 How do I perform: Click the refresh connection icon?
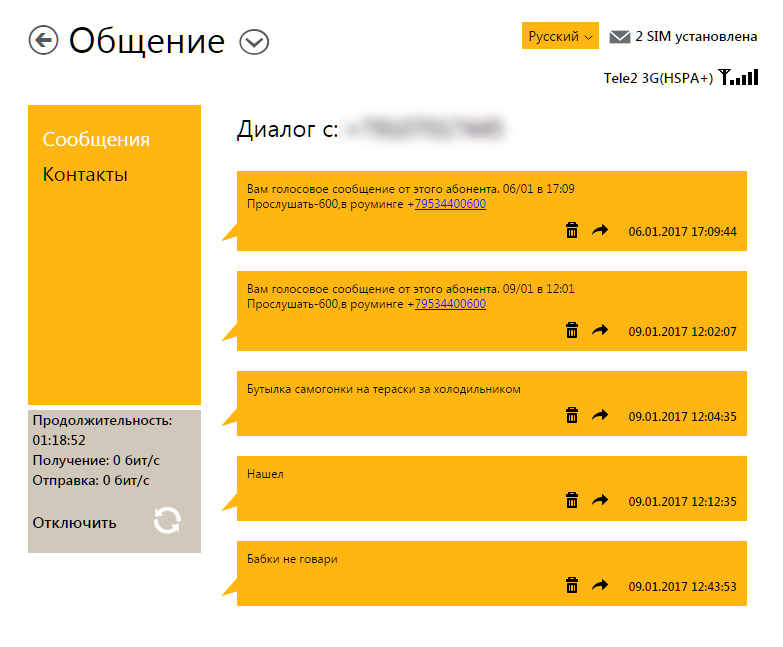[x=167, y=521]
